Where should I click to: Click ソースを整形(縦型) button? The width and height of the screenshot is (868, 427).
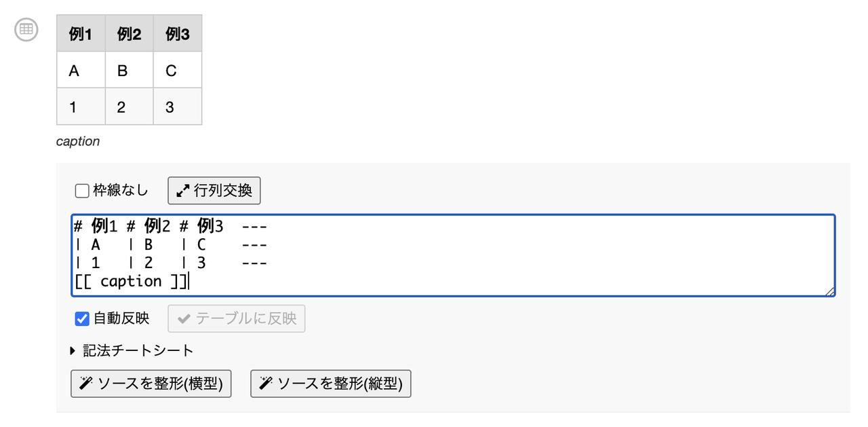point(331,384)
